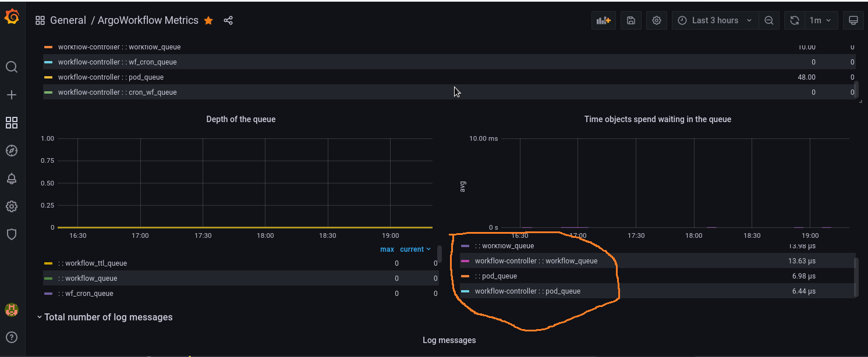Sort legend by max column

387,249
